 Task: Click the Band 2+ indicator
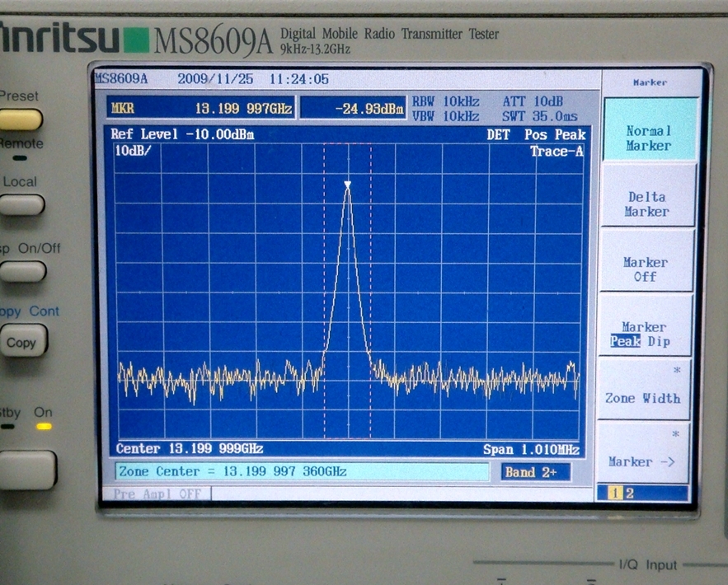tap(536, 472)
